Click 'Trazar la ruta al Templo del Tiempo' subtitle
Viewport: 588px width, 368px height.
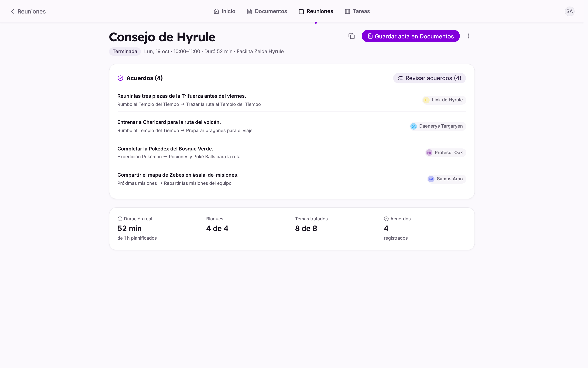(223, 104)
